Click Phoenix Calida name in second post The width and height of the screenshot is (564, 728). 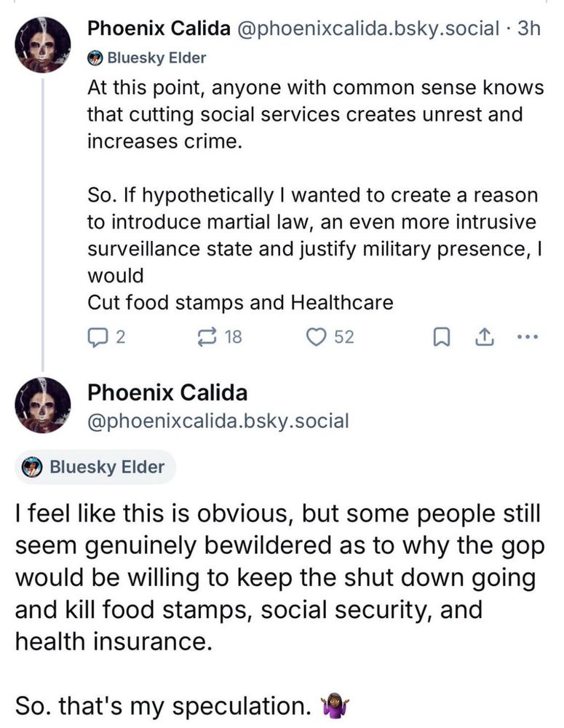coord(167,393)
